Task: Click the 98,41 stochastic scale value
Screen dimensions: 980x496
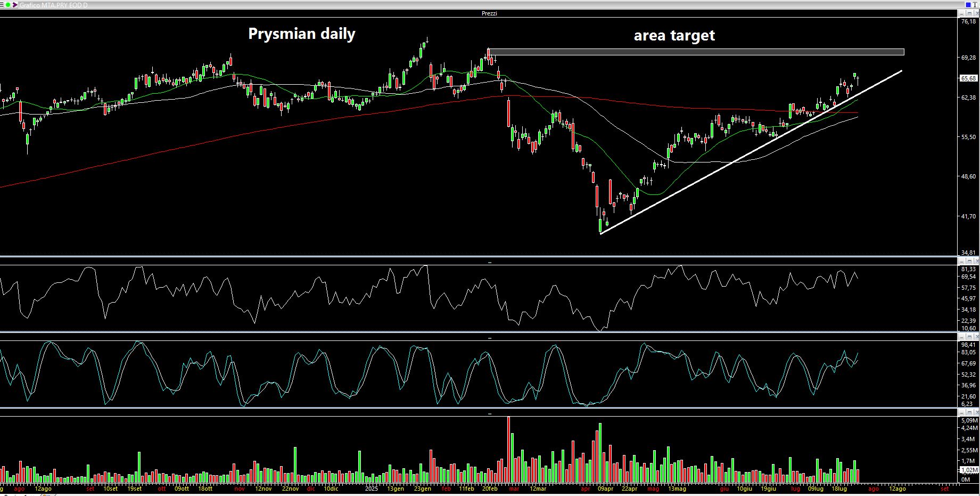Action: pyautogui.click(x=968, y=345)
